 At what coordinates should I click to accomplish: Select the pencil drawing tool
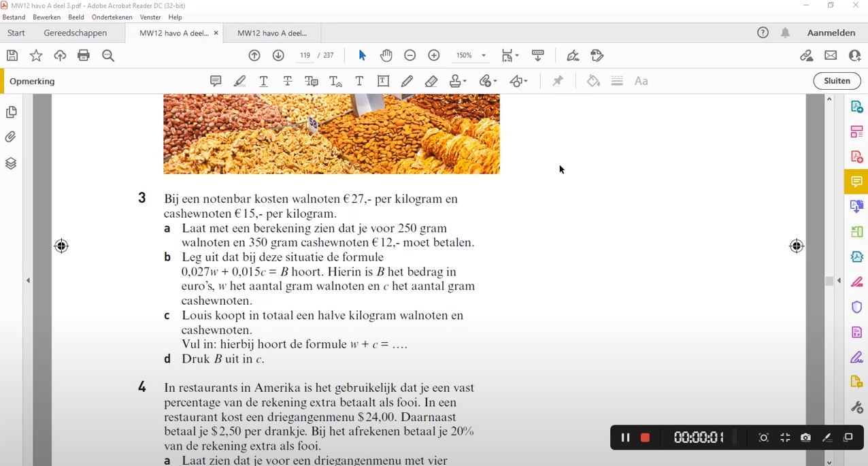point(407,82)
